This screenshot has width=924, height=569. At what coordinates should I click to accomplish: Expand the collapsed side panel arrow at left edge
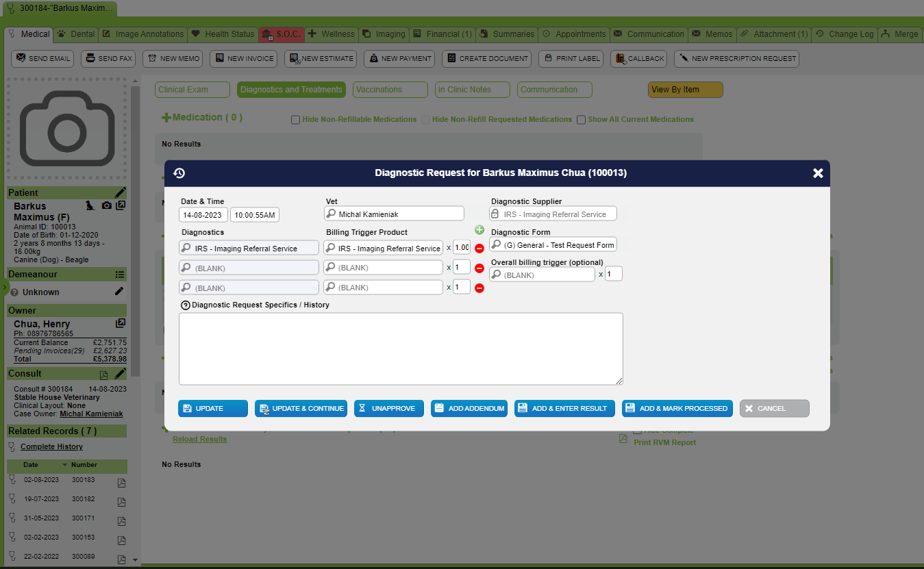(x=4, y=287)
